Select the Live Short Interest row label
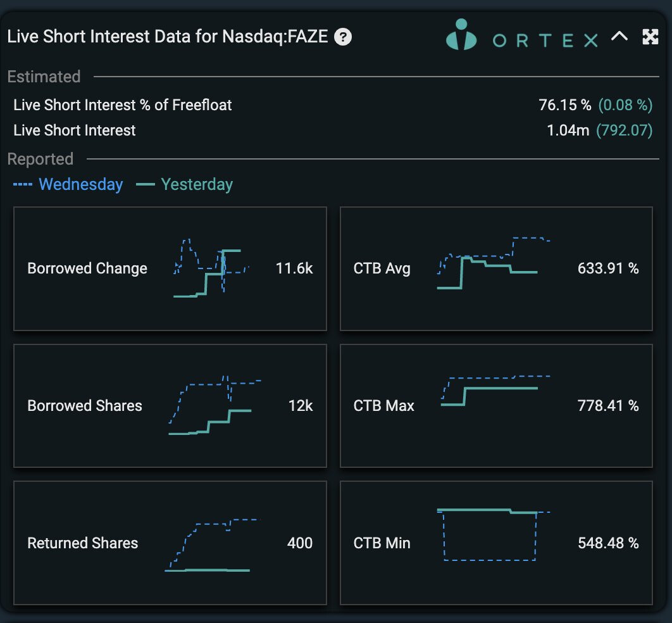 click(x=75, y=130)
